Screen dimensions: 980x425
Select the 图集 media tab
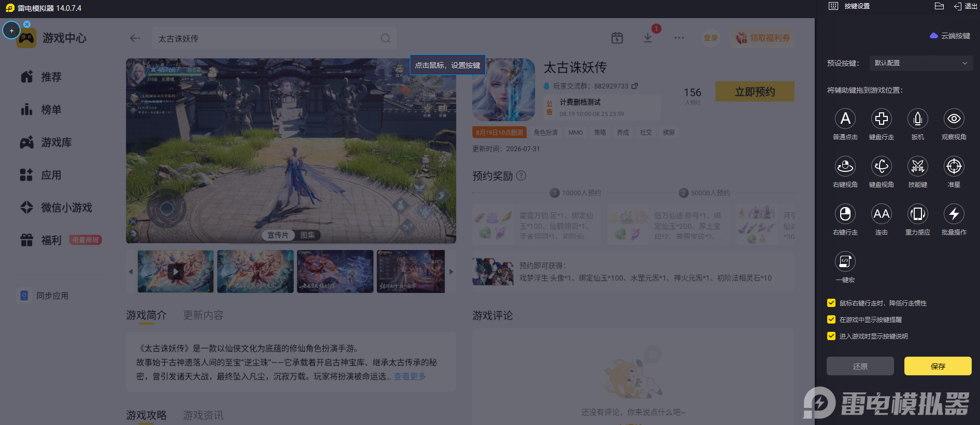point(308,235)
